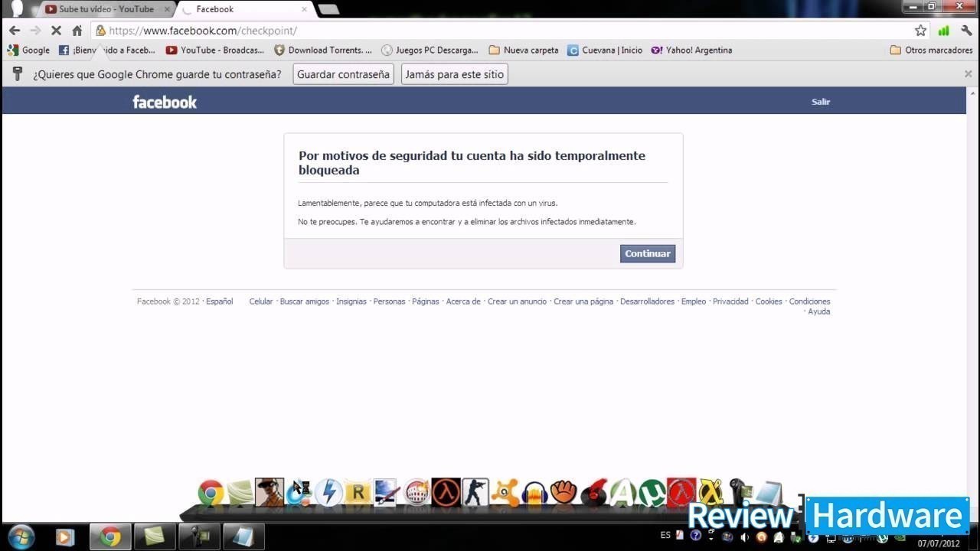
Task: Expand the Otros marcadores bookmarks folder
Action: pyautogui.click(x=931, y=50)
